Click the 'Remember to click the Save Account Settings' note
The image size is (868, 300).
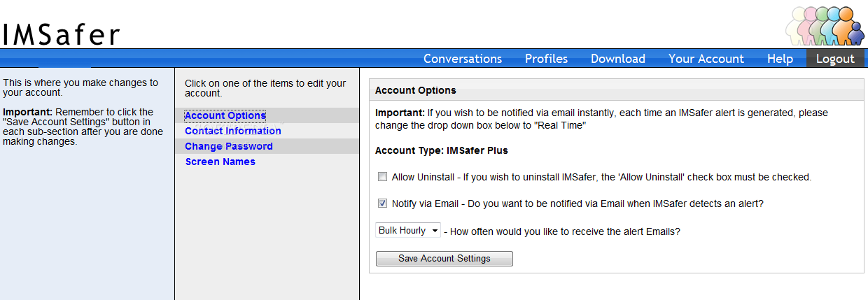pos(83,127)
